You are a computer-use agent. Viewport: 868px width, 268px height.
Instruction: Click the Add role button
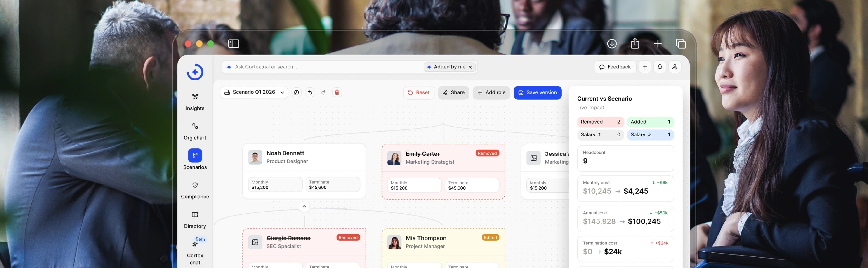point(491,93)
